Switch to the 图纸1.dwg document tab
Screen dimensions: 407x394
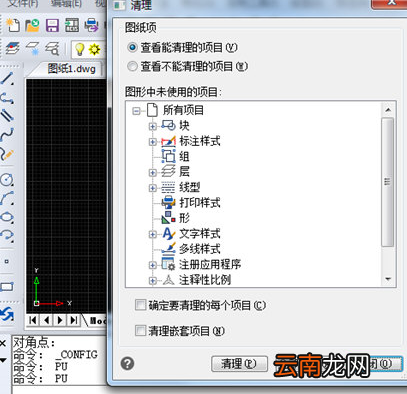[x=71, y=69]
